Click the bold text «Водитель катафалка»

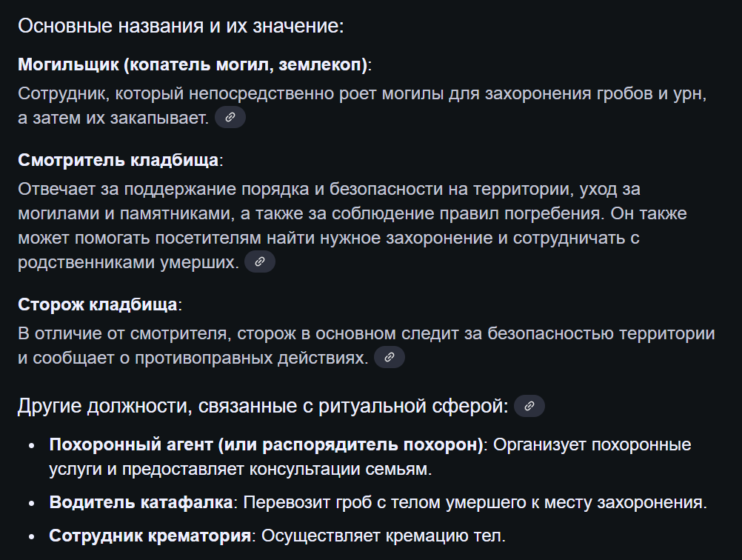point(141,502)
